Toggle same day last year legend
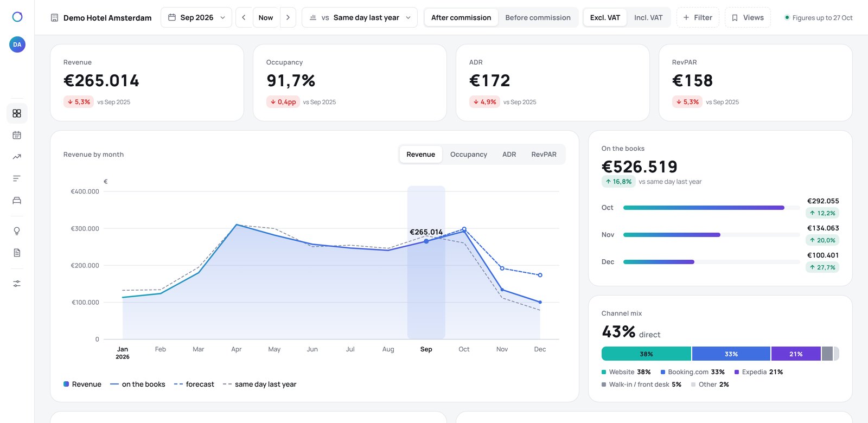 click(259, 384)
